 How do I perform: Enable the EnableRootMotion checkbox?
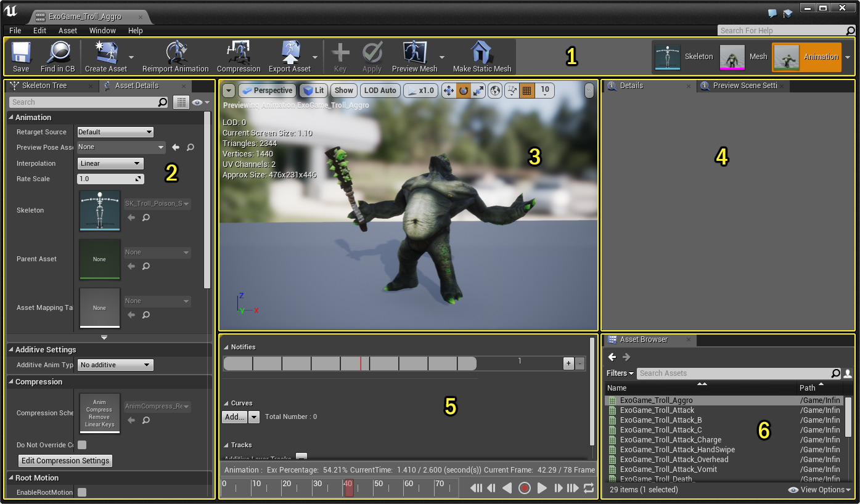click(x=82, y=492)
